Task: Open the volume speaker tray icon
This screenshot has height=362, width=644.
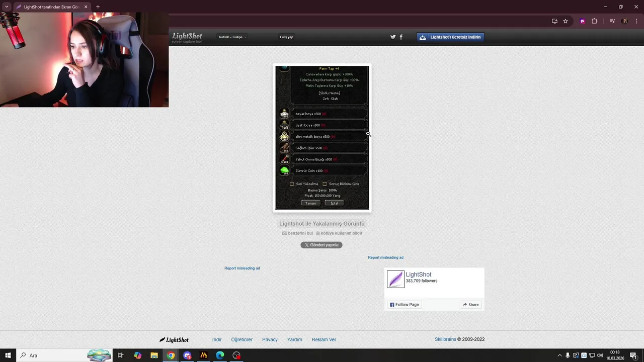Action: 600,355
